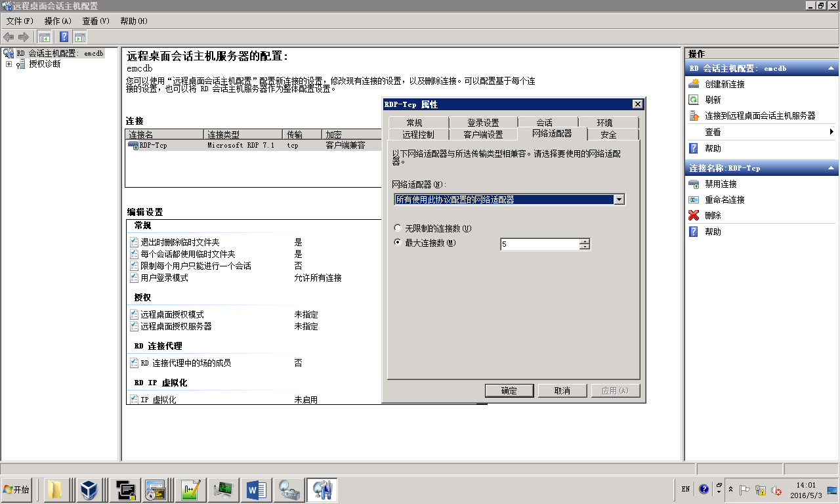Click 远程桌面授权服务器 setting

[176, 326]
